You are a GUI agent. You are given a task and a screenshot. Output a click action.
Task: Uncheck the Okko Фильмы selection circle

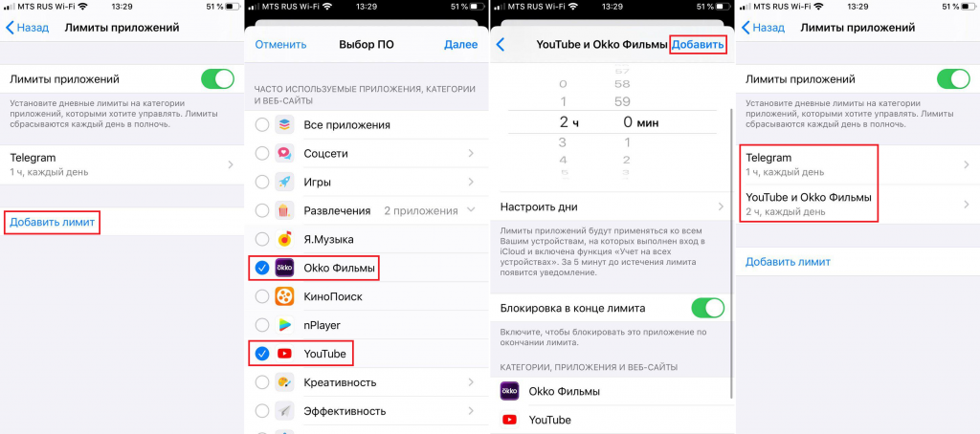pyautogui.click(x=262, y=268)
